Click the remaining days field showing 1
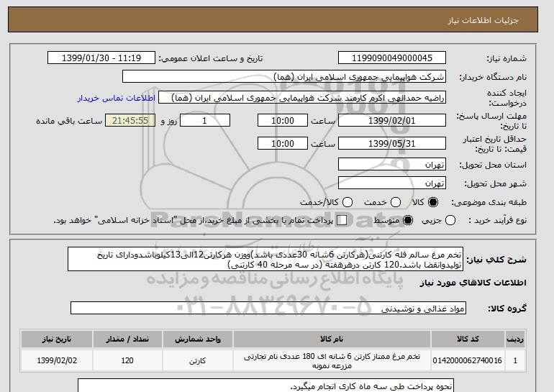 click(x=205, y=120)
